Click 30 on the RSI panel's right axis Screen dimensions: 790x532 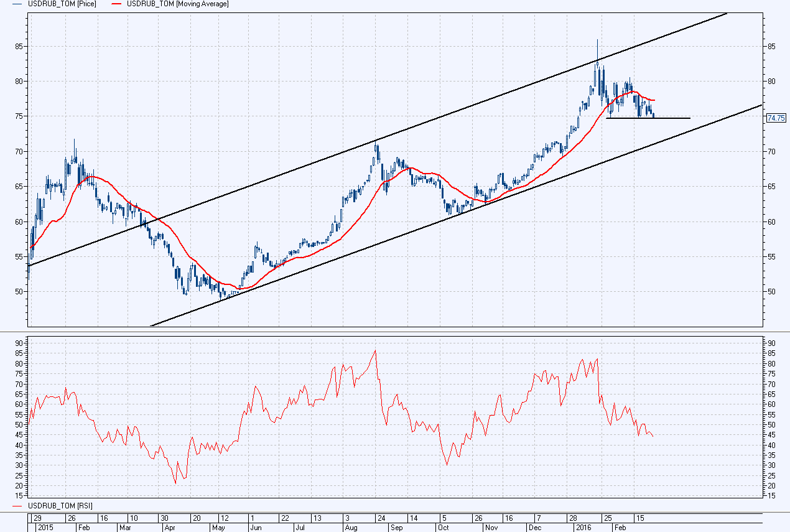point(770,465)
